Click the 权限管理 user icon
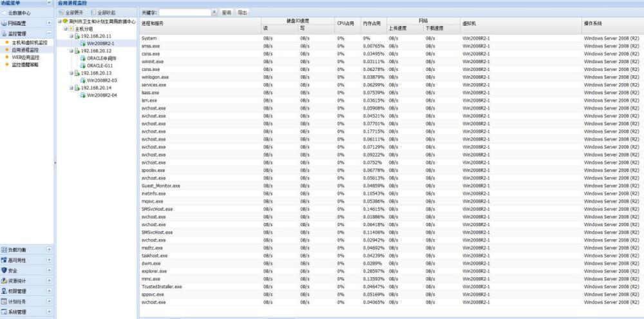 [4, 291]
